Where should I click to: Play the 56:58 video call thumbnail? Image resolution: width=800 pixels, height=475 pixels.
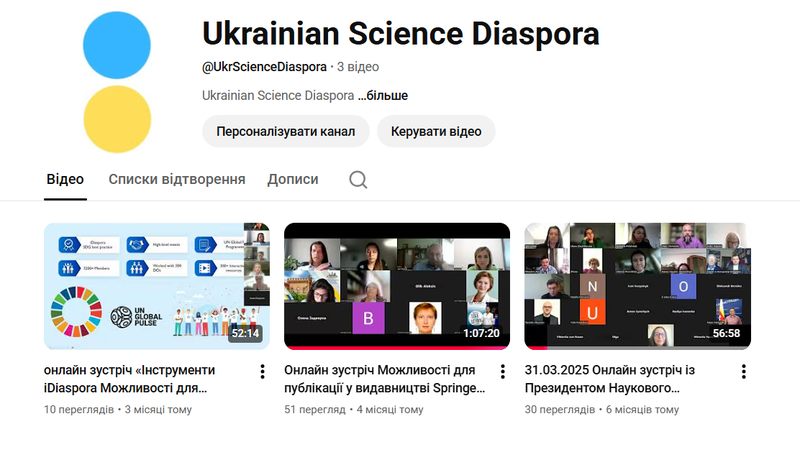click(x=637, y=285)
